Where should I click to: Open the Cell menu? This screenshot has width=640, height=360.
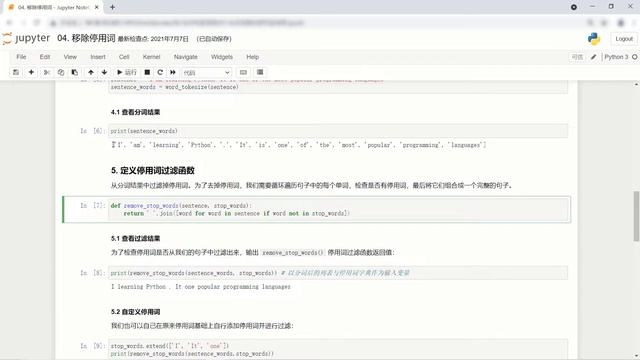pyautogui.click(x=124, y=57)
